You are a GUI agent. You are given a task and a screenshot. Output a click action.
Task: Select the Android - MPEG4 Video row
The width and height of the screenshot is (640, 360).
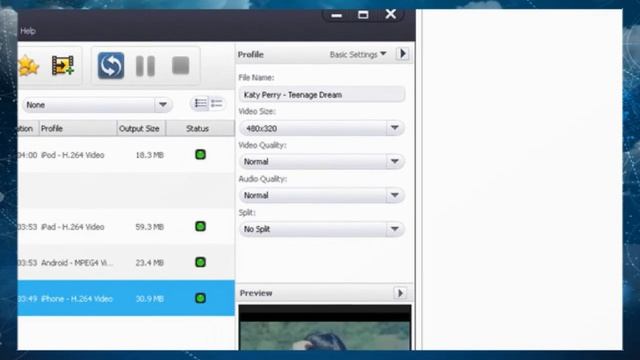tap(126, 262)
